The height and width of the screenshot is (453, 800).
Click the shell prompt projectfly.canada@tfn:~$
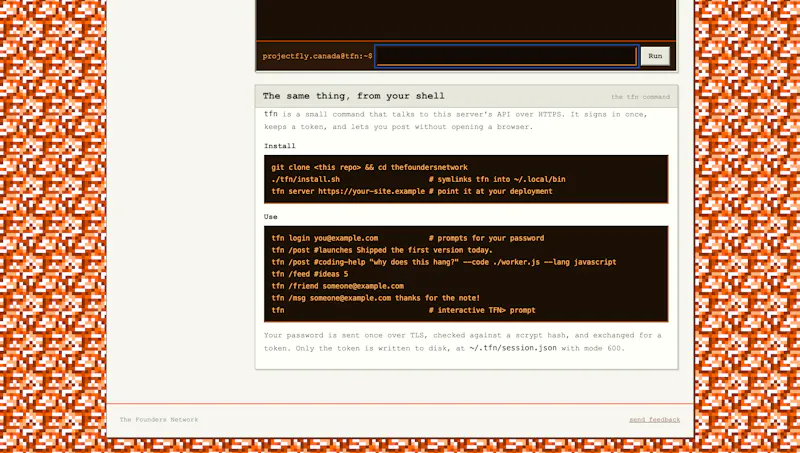point(317,56)
